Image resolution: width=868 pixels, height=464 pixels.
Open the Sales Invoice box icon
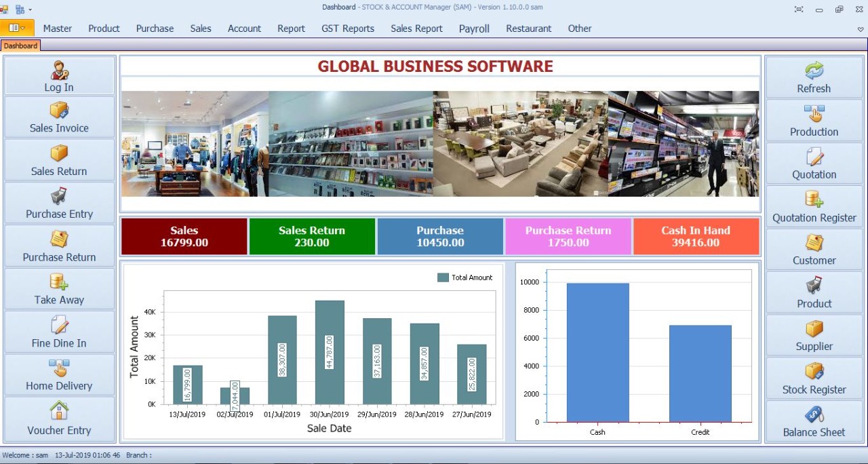pos(59,110)
